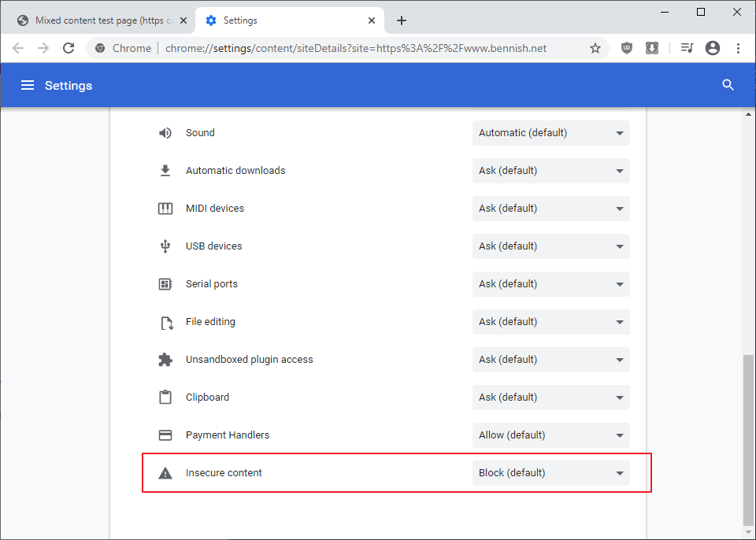Click the Sound speaker icon
Viewport: 756px width, 540px height.
165,132
